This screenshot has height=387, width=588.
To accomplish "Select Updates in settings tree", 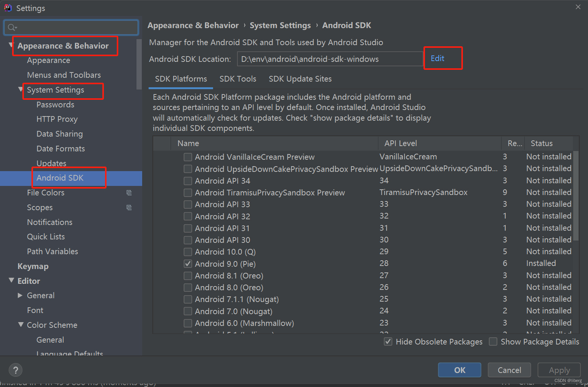I will pyautogui.click(x=51, y=163).
